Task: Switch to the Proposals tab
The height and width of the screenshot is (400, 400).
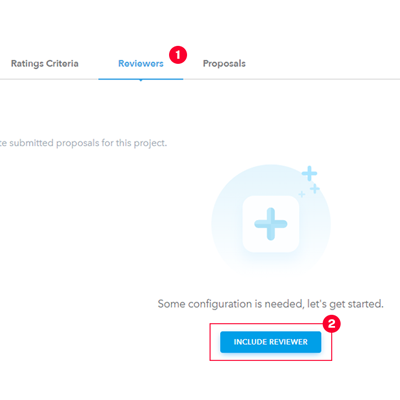Action: pos(224,64)
